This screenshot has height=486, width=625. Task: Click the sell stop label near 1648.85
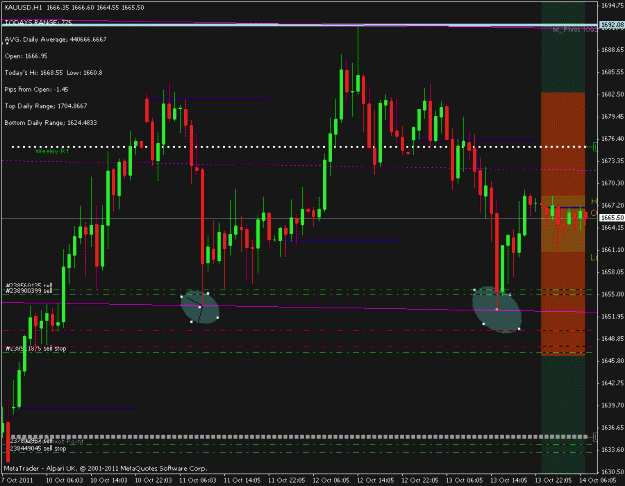[x=36, y=348]
